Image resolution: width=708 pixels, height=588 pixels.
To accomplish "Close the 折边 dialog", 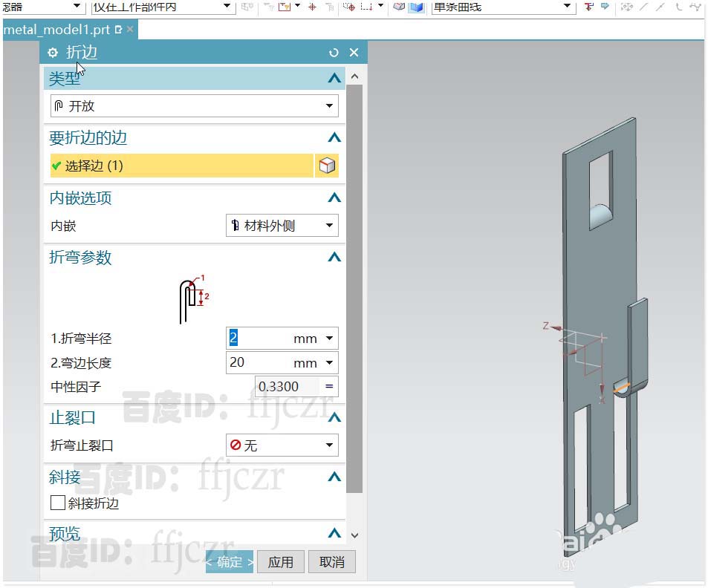I will pyautogui.click(x=354, y=53).
